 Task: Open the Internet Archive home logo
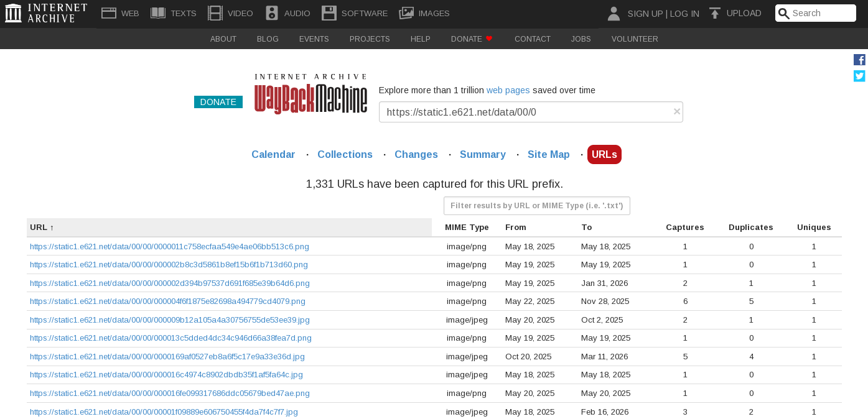[46, 13]
